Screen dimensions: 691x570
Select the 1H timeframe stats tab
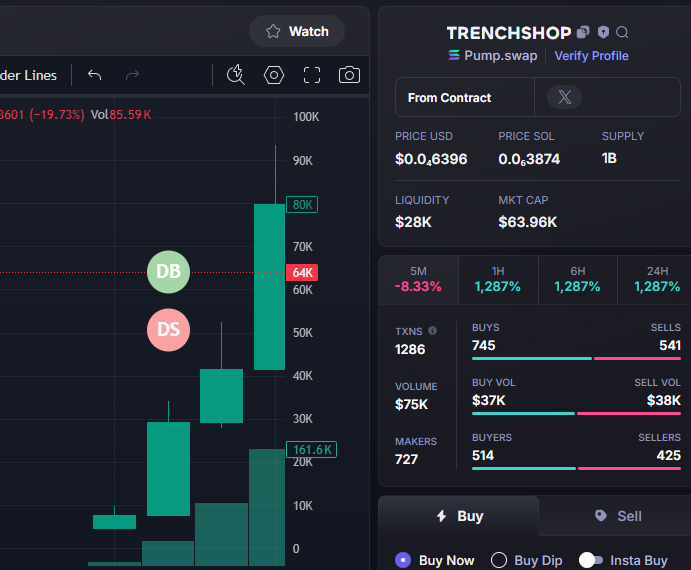pos(498,280)
